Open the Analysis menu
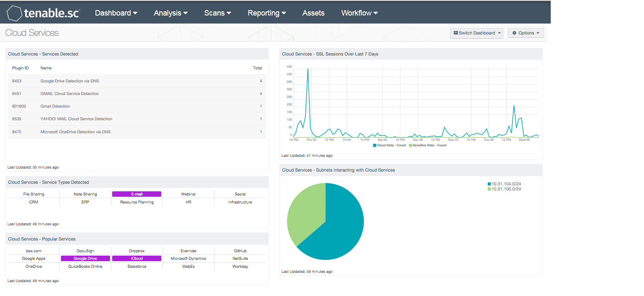Viewport: 644px width, 296px height. coord(171,13)
